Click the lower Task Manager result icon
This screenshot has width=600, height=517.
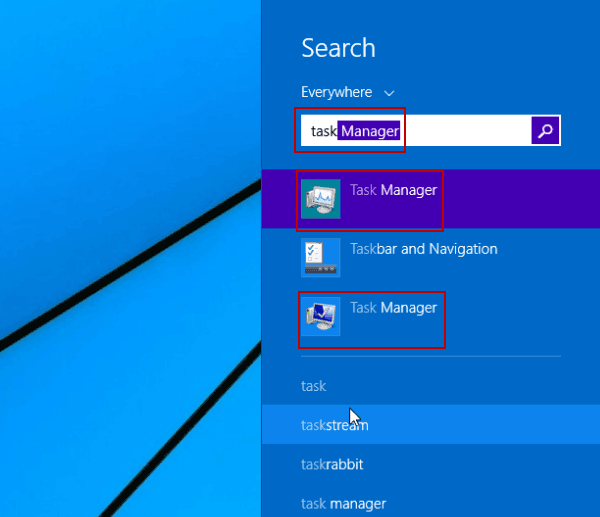321,316
